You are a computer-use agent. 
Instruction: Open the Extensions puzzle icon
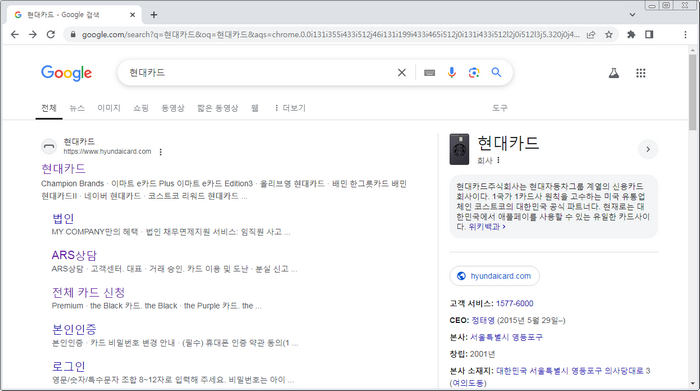(631, 34)
